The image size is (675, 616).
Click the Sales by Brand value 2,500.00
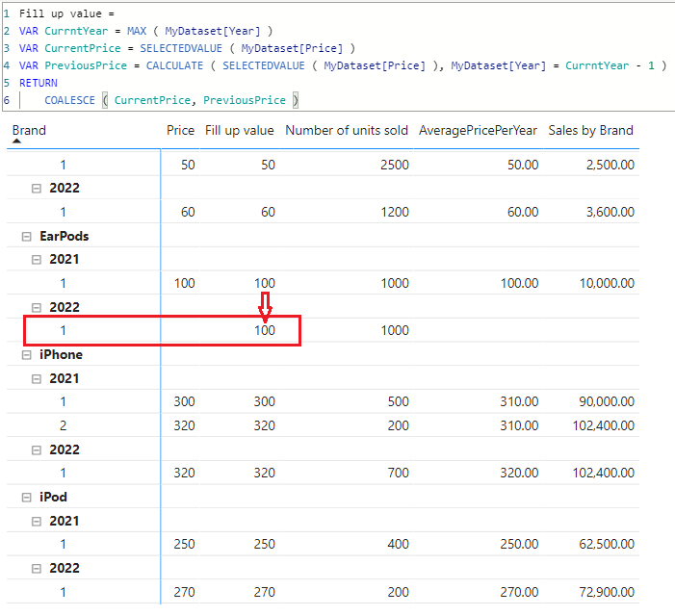(610, 165)
